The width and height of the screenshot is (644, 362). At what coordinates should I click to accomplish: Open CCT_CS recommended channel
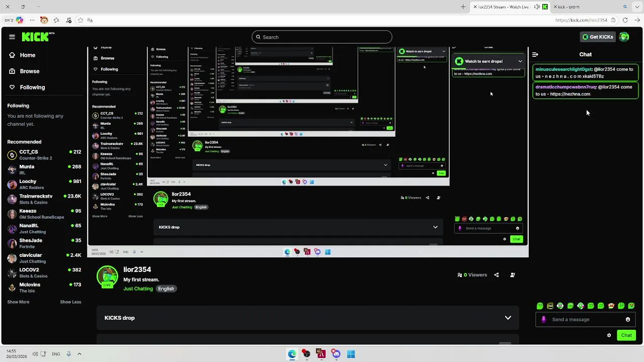click(x=44, y=155)
